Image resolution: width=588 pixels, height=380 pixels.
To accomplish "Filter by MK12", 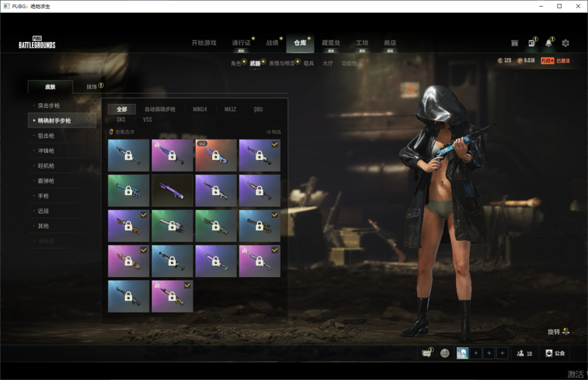I will tap(230, 109).
